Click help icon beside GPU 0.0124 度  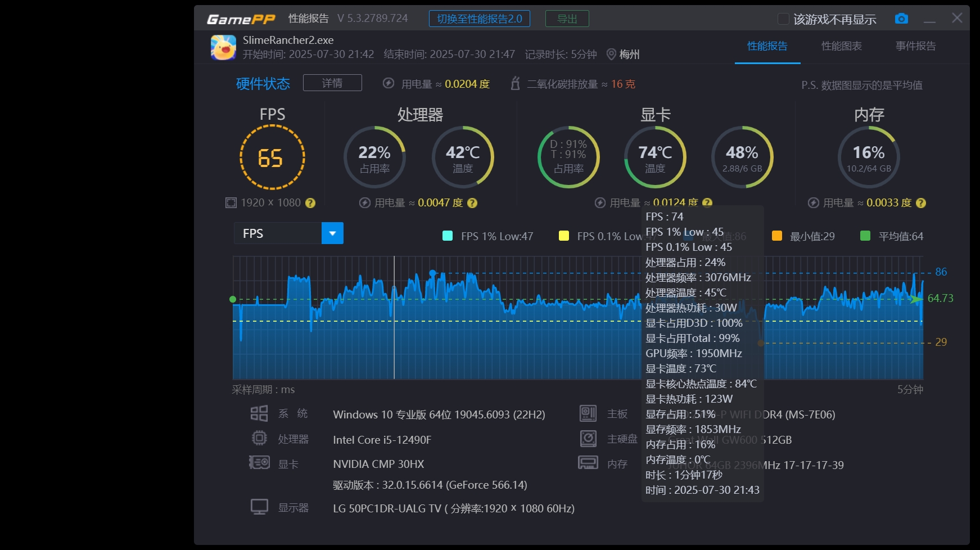click(707, 202)
